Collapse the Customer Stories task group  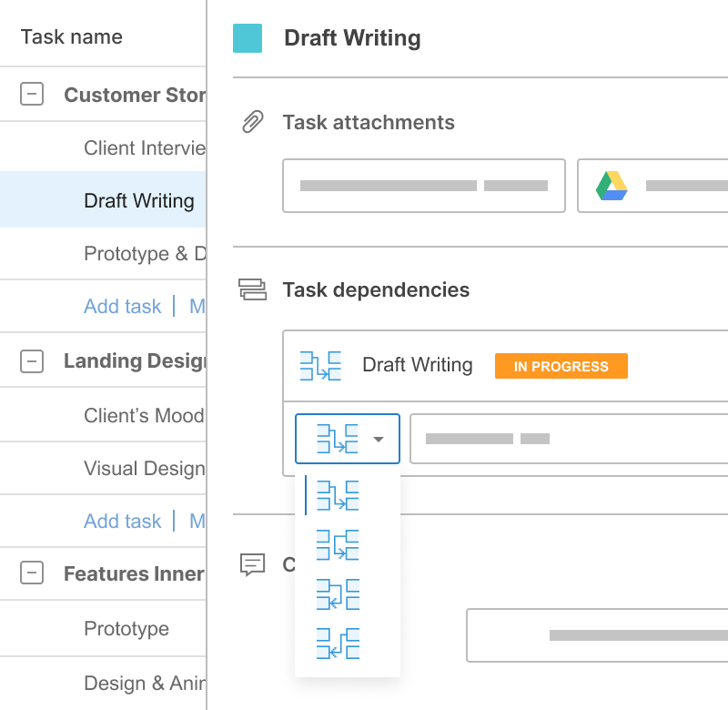pyautogui.click(x=32, y=94)
